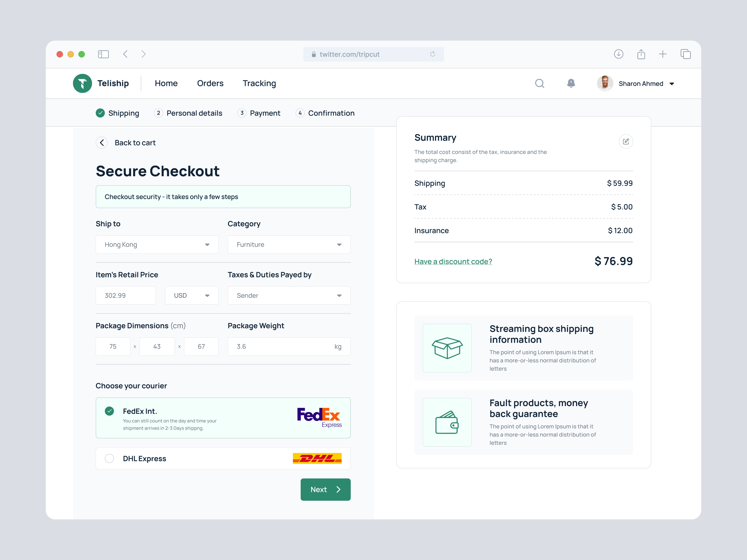The height and width of the screenshot is (560, 747).
Task: Toggle the browser sidebar icon
Action: tap(103, 54)
